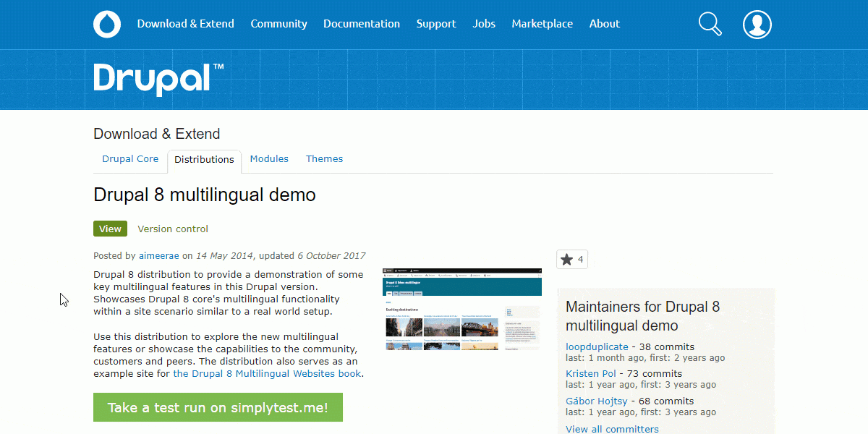Open the Community menu item
Image resolution: width=868 pixels, height=434 pixels.
coord(278,24)
